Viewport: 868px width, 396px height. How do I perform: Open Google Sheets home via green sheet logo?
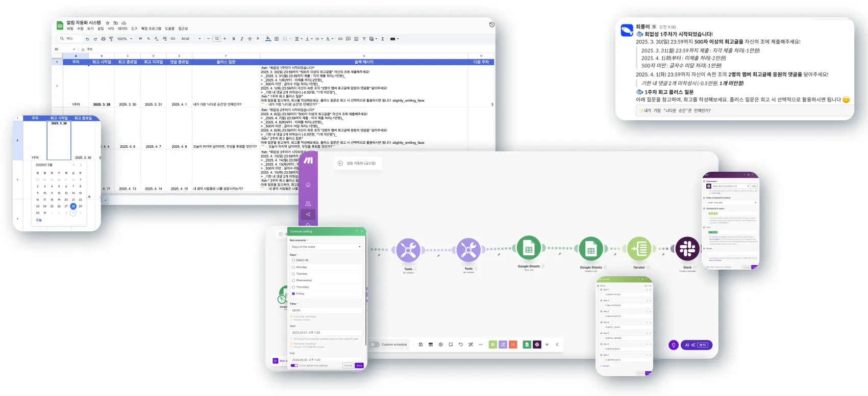point(60,25)
